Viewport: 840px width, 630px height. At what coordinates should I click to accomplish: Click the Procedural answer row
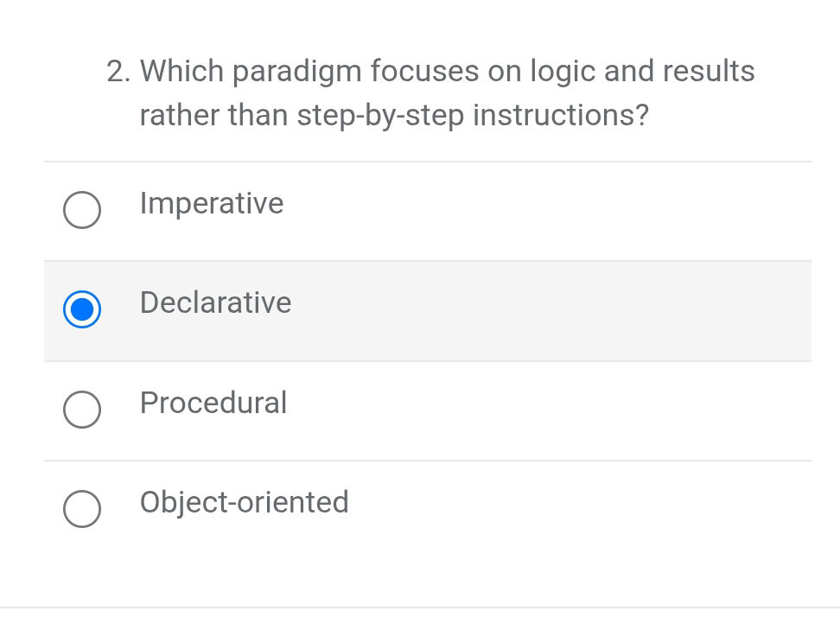click(x=428, y=410)
